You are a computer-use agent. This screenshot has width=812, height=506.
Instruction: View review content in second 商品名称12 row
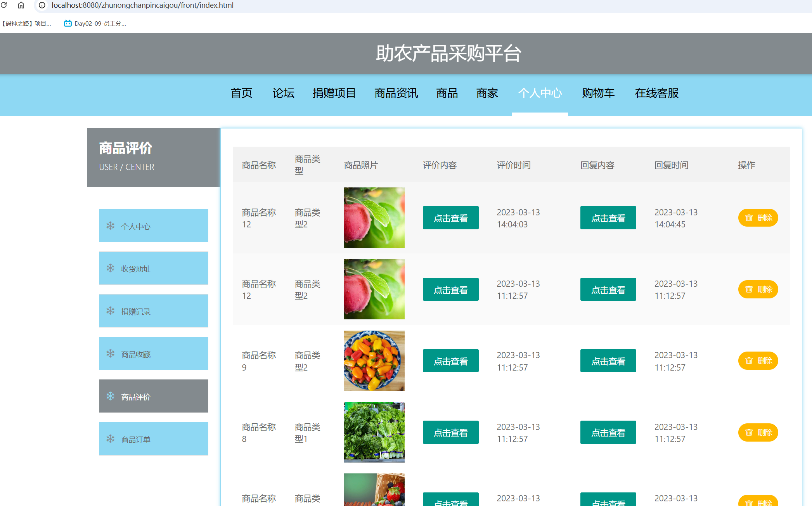pos(450,289)
